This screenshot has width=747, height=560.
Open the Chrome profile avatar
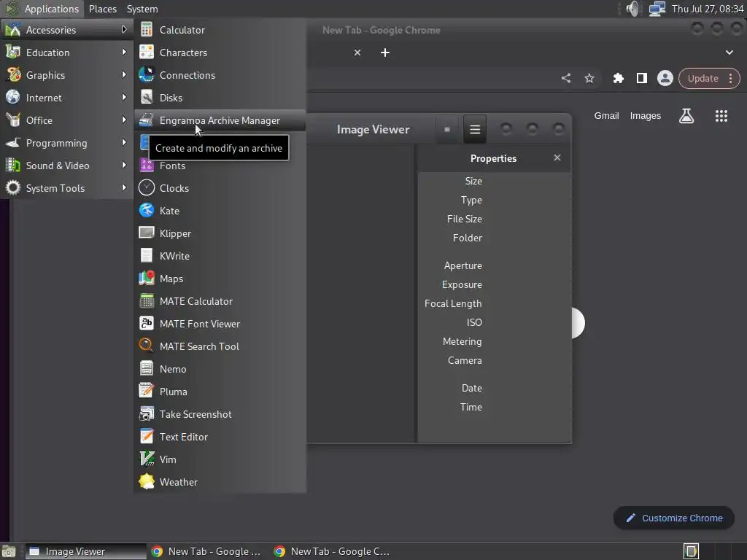[x=665, y=78]
